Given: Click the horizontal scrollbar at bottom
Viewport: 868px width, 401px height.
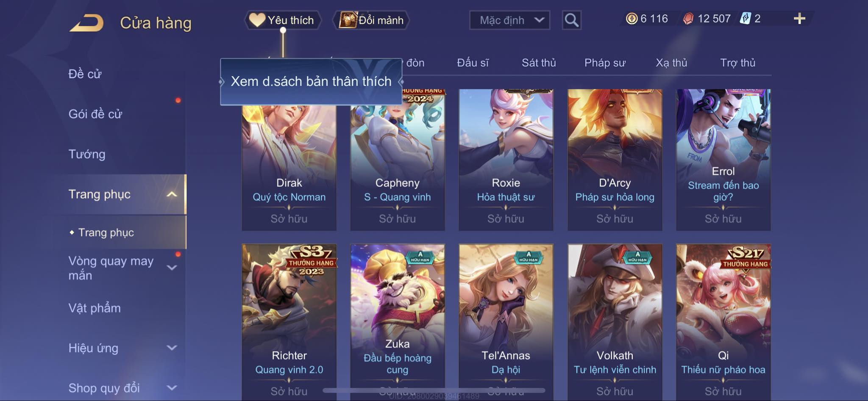Looking at the screenshot, I should click(x=434, y=390).
